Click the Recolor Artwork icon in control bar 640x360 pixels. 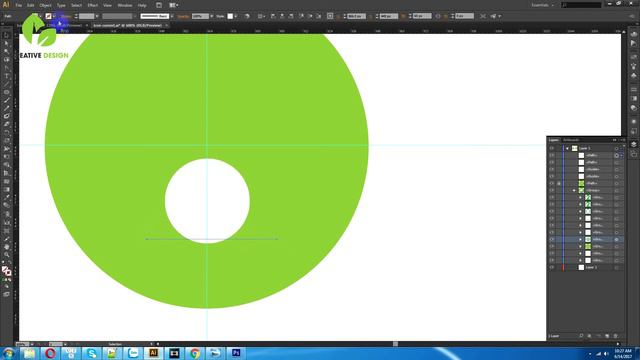247,16
